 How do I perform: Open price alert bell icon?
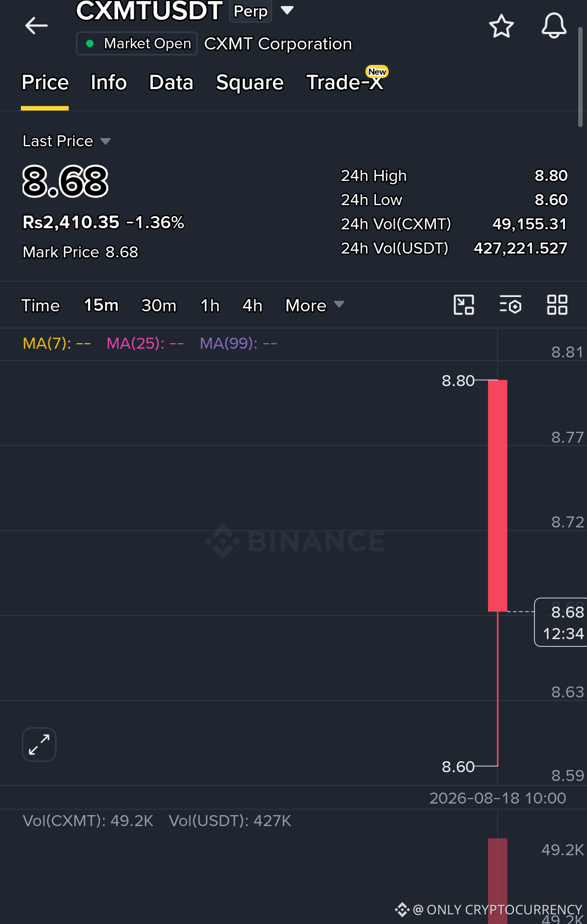click(554, 25)
